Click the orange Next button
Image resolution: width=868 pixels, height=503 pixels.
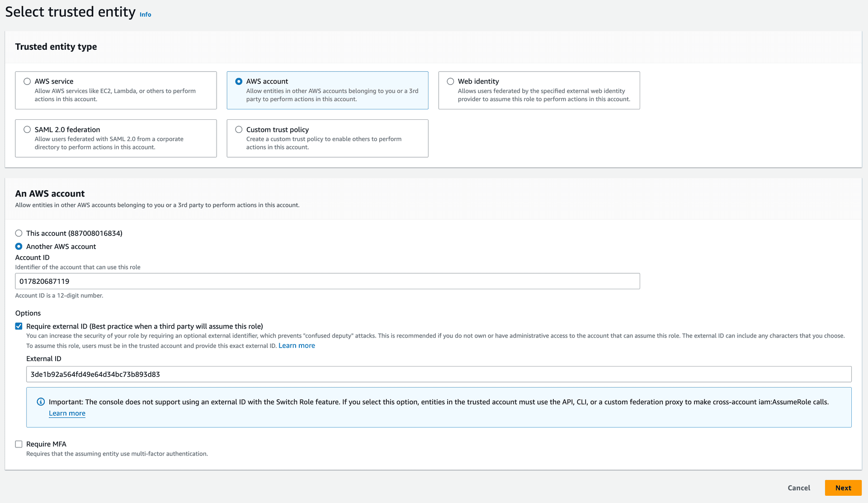843,488
